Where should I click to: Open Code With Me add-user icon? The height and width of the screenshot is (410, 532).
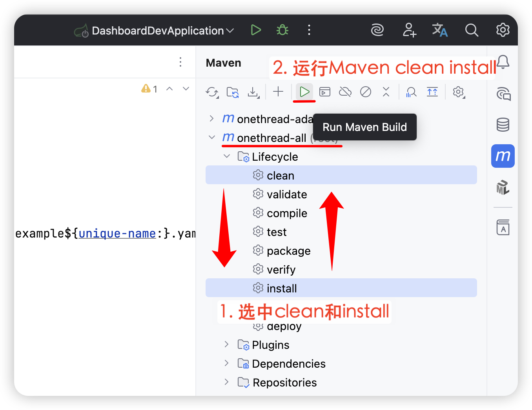(x=409, y=30)
